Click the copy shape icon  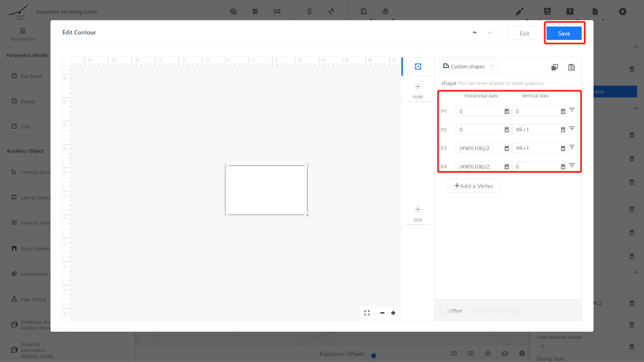click(554, 67)
